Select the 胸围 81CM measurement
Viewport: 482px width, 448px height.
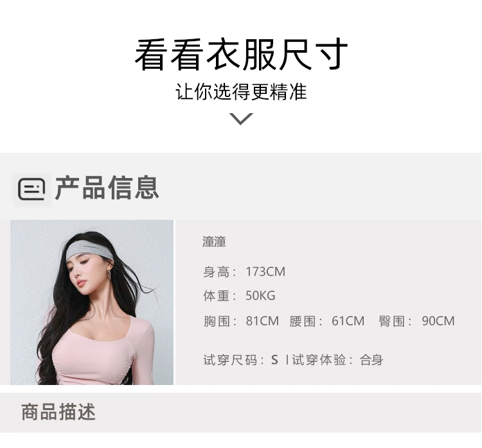pyautogui.click(x=241, y=321)
